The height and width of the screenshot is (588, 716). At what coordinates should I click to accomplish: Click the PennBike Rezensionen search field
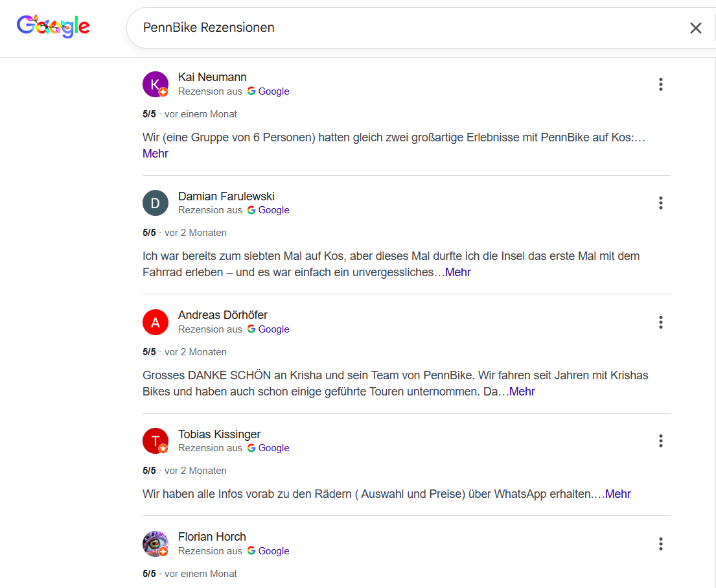tap(402, 28)
